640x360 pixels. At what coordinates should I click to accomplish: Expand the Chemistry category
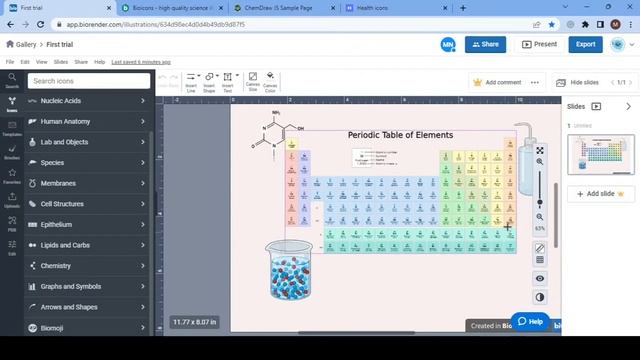87,266
